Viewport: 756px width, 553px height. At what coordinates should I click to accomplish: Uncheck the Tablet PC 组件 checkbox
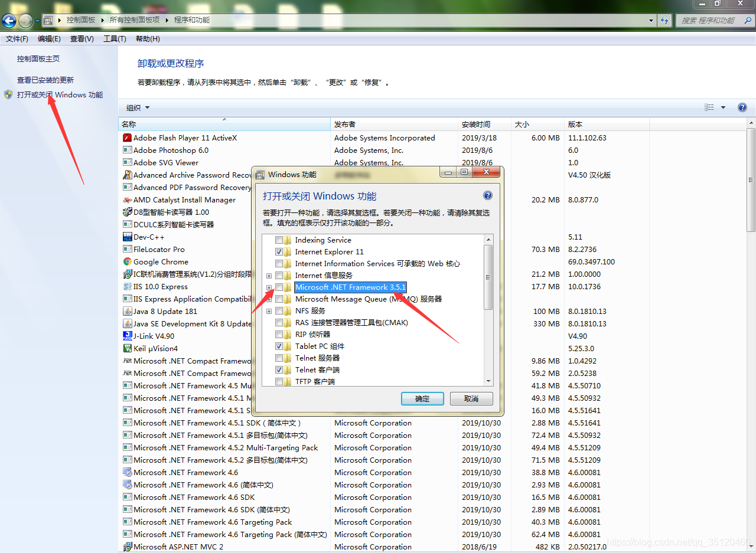[279, 346]
